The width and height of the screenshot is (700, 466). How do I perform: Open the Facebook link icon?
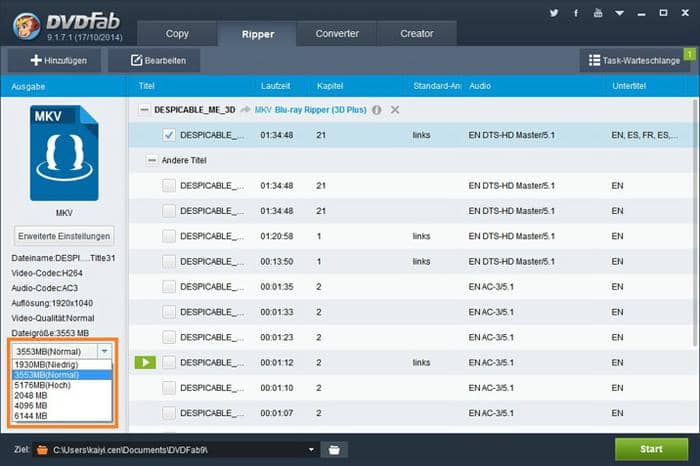576,13
